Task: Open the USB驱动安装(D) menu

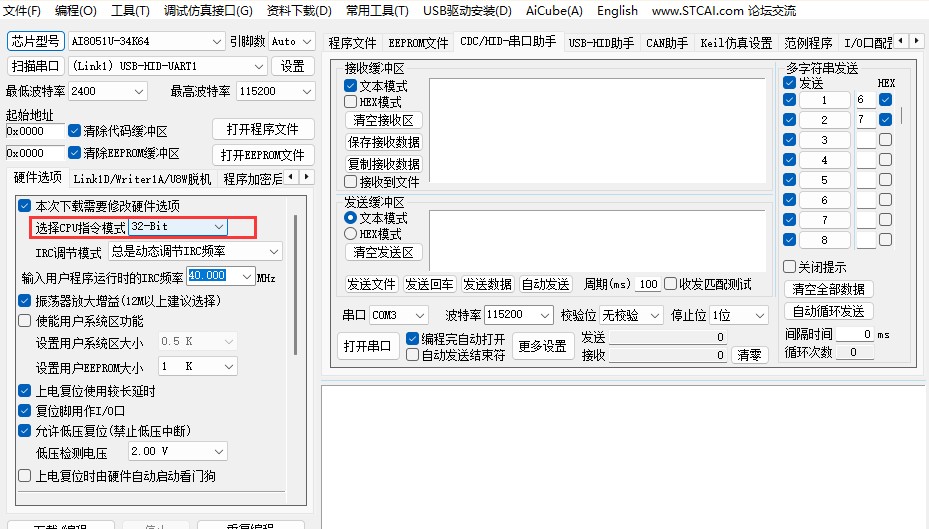Action: click(x=467, y=11)
